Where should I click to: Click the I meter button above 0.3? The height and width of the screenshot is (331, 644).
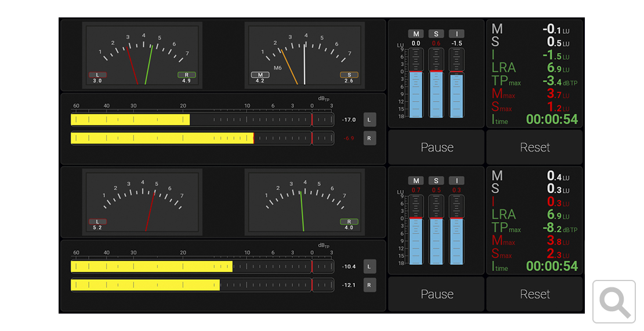[x=457, y=181]
